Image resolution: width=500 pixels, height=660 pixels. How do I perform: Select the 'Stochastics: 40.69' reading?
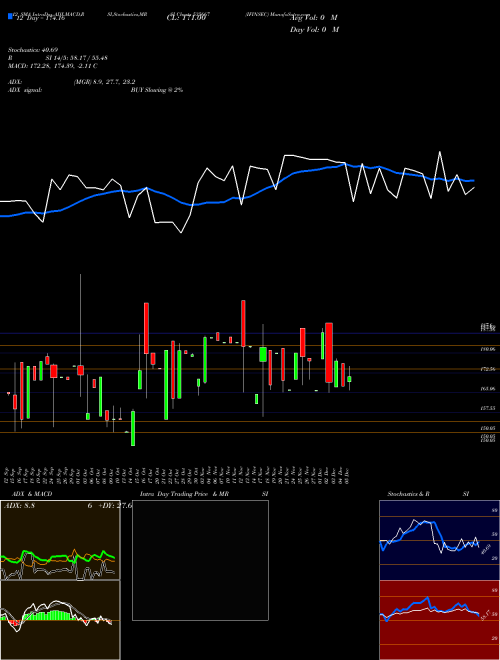pyautogui.click(x=33, y=50)
